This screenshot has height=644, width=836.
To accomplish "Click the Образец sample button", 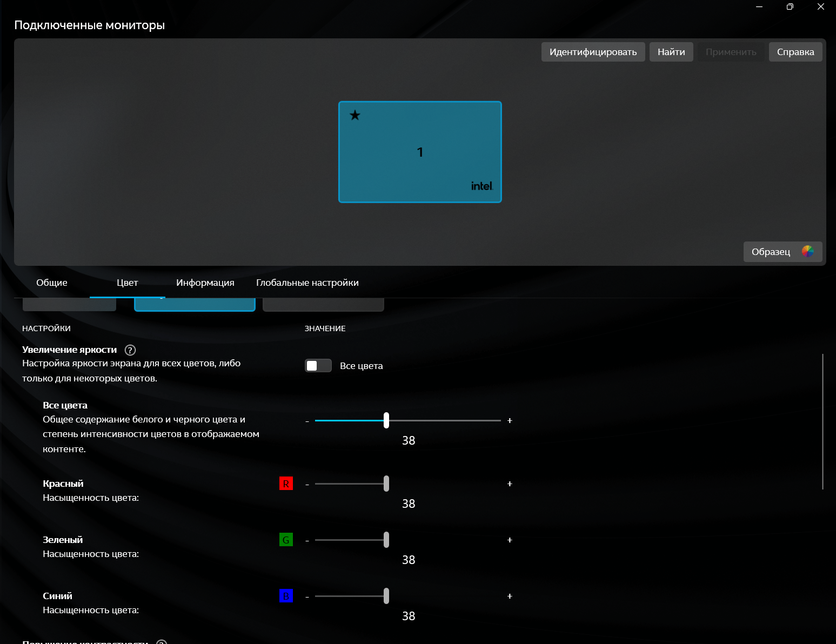I will point(783,252).
